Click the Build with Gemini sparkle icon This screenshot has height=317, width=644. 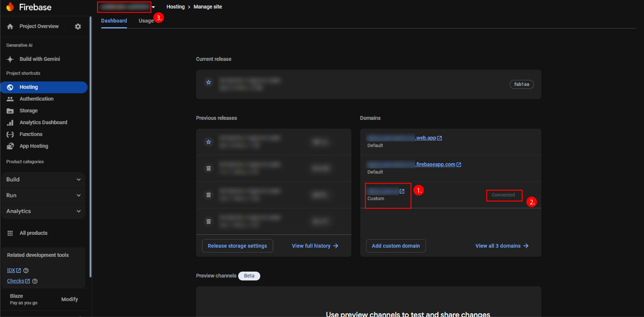[x=10, y=59]
